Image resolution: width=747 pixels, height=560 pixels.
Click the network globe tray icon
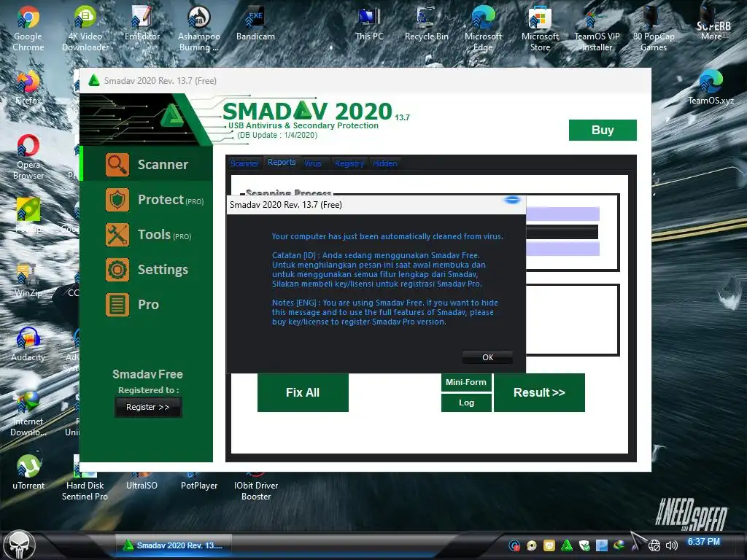coord(654,545)
